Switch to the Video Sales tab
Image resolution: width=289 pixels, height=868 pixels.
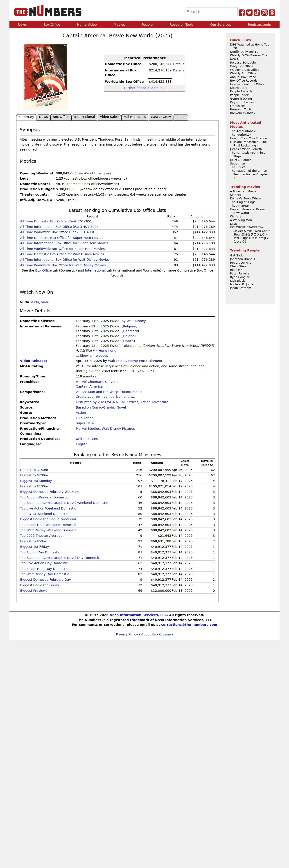click(x=109, y=117)
